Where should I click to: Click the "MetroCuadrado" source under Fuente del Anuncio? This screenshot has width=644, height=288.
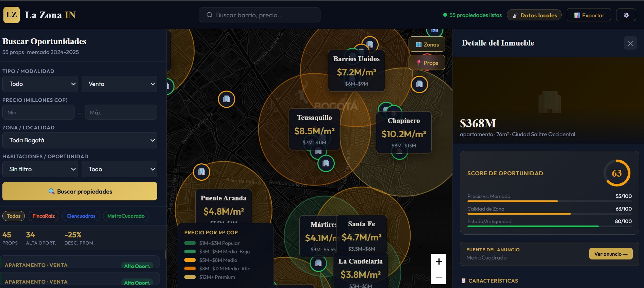click(x=486, y=258)
